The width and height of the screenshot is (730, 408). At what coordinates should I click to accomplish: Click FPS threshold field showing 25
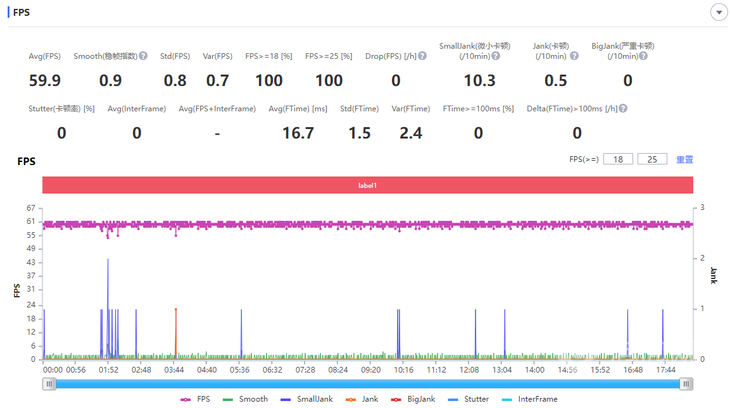pyautogui.click(x=653, y=159)
